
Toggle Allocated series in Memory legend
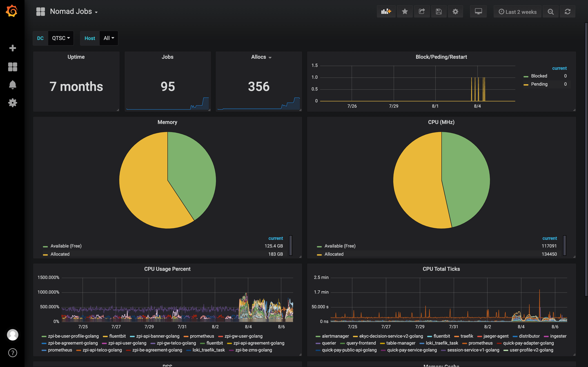click(x=60, y=254)
